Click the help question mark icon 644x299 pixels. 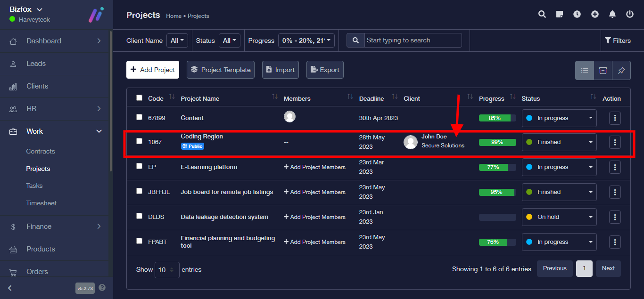(x=102, y=288)
